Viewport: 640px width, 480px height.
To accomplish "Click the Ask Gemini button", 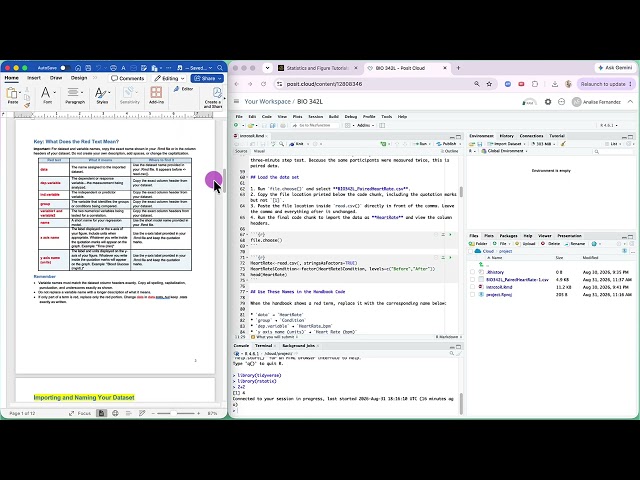I will point(615,68).
